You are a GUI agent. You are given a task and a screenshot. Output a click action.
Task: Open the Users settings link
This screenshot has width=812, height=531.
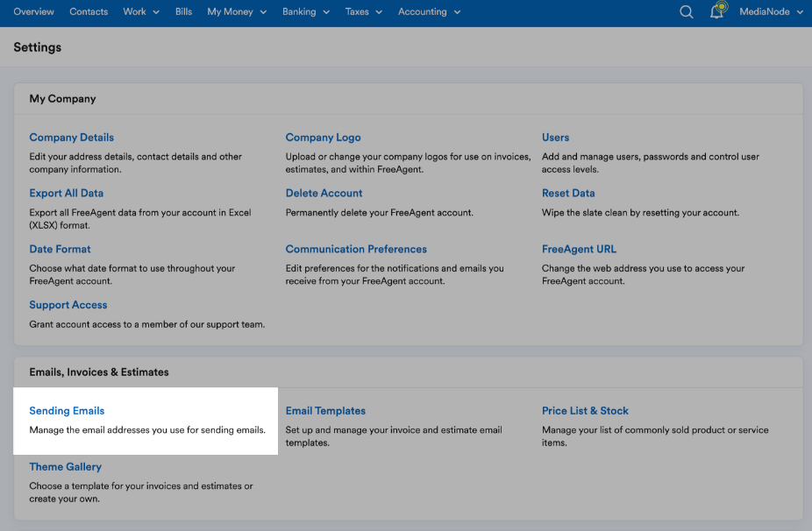(x=556, y=138)
